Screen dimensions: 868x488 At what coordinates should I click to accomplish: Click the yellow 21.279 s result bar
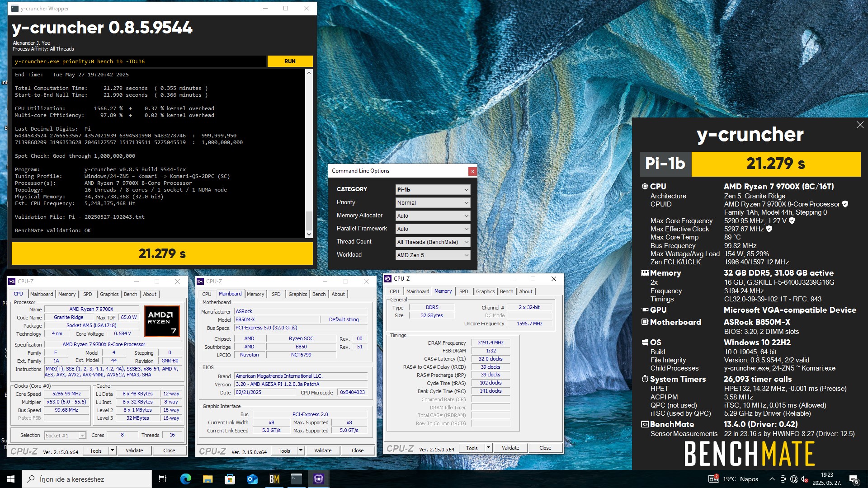pyautogui.click(x=162, y=253)
